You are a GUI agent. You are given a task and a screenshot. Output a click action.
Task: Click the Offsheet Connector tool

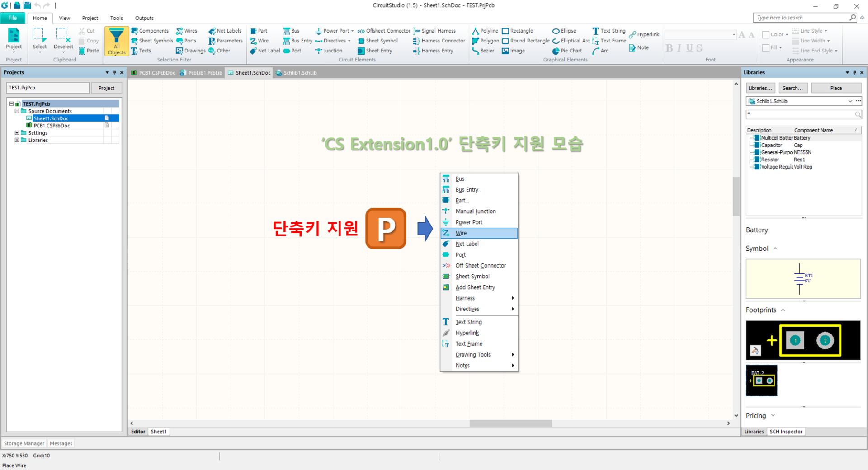(x=384, y=31)
